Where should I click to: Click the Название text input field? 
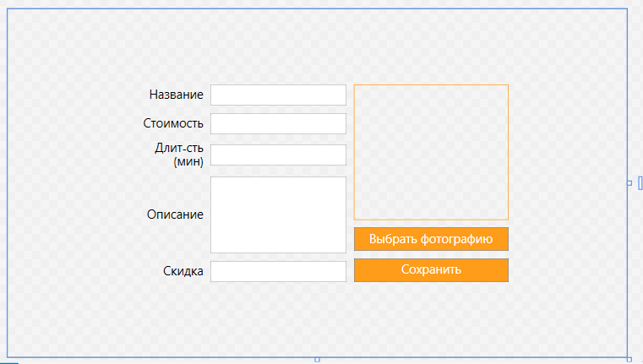pos(279,95)
